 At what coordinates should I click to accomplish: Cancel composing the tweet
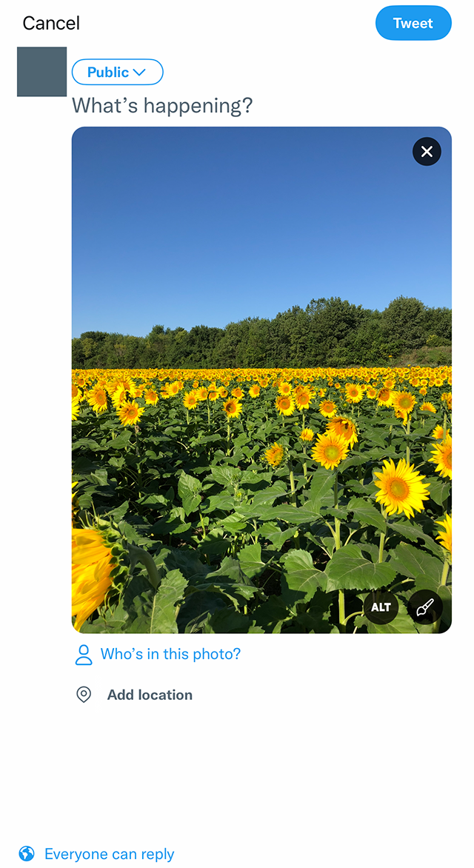point(50,23)
